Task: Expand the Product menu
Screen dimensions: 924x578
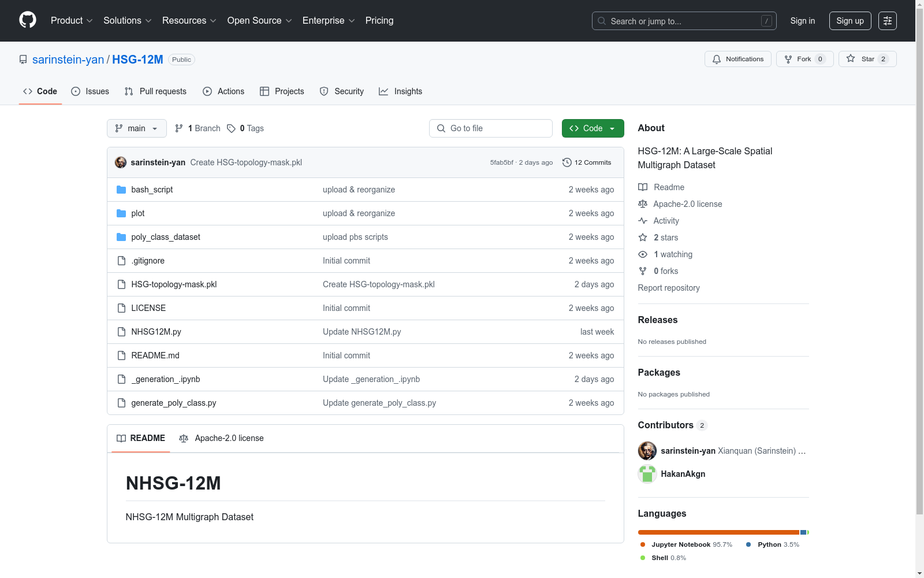Action: (x=72, y=21)
